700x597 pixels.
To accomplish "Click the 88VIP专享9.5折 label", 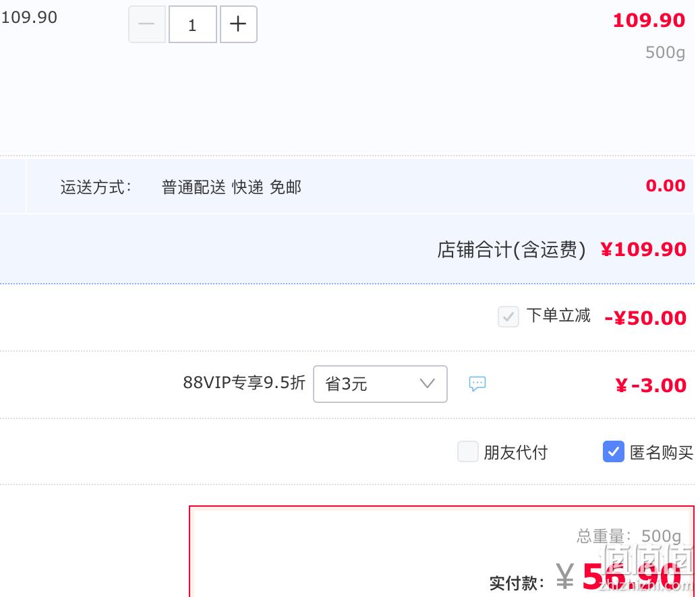I will point(244,383).
